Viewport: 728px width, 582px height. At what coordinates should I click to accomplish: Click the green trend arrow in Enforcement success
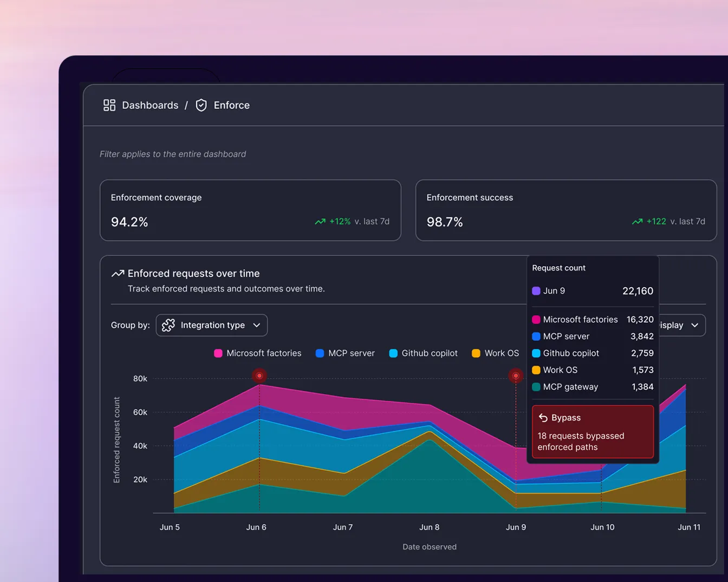(x=637, y=222)
